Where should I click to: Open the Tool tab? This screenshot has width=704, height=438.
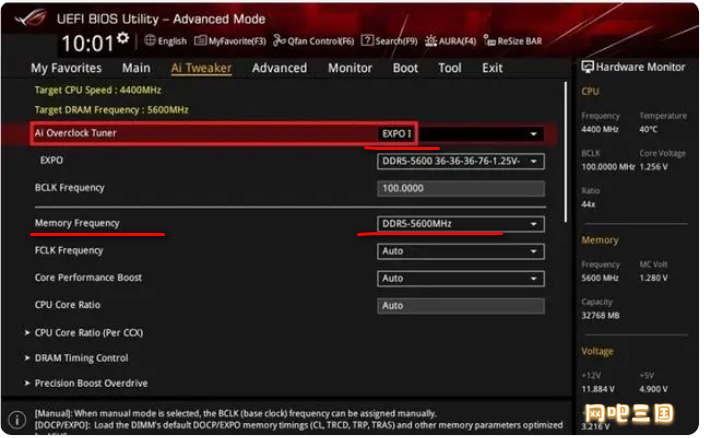coord(449,68)
